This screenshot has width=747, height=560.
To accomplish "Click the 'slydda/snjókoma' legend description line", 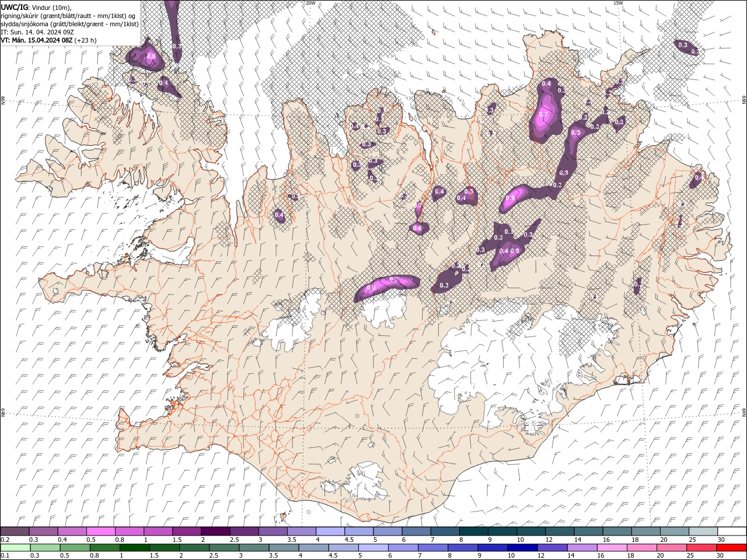I will tap(69, 24).
